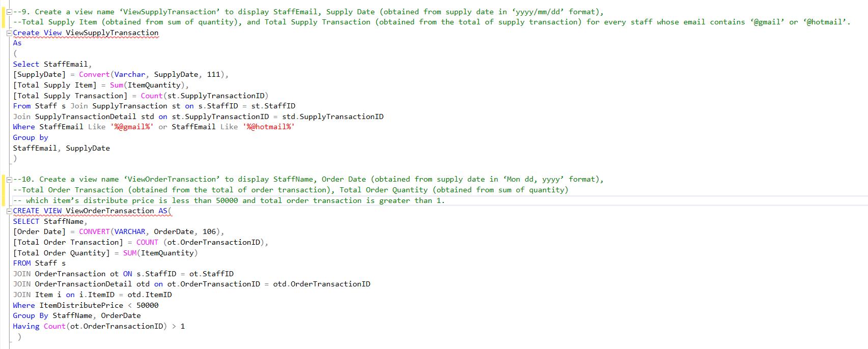Click the Sum function for Total Supply Item
This screenshot has height=349, width=868.
(117, 85)
